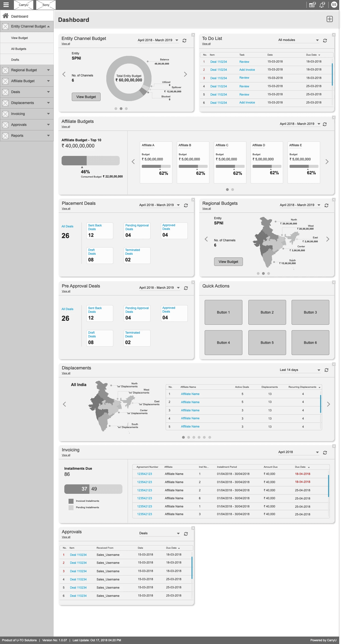
Task: Go to the next Regional Budgets slide
Action: (x=328, y=239)
